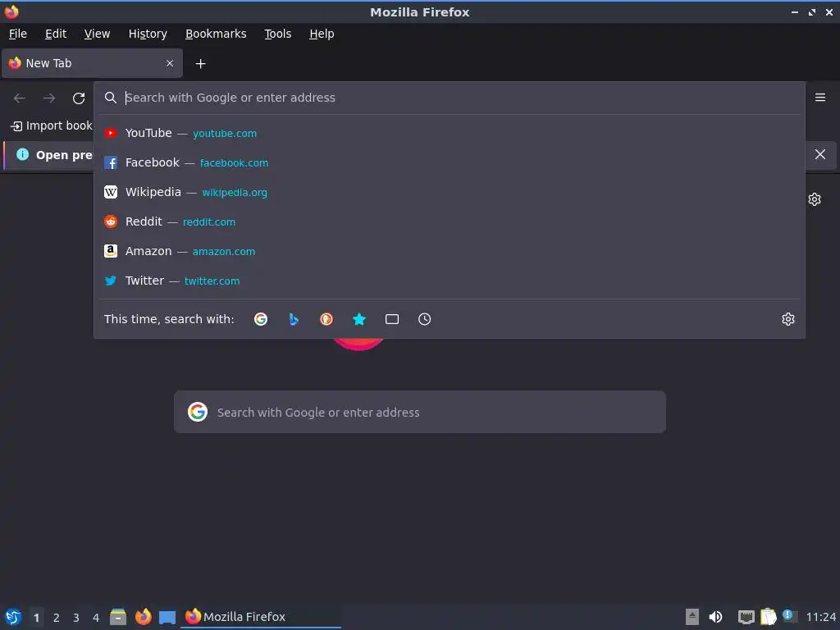This screenshot has width=840, height=630.
Task: Click the Firefox icon in title bar
Action: (x=11, y=11)
